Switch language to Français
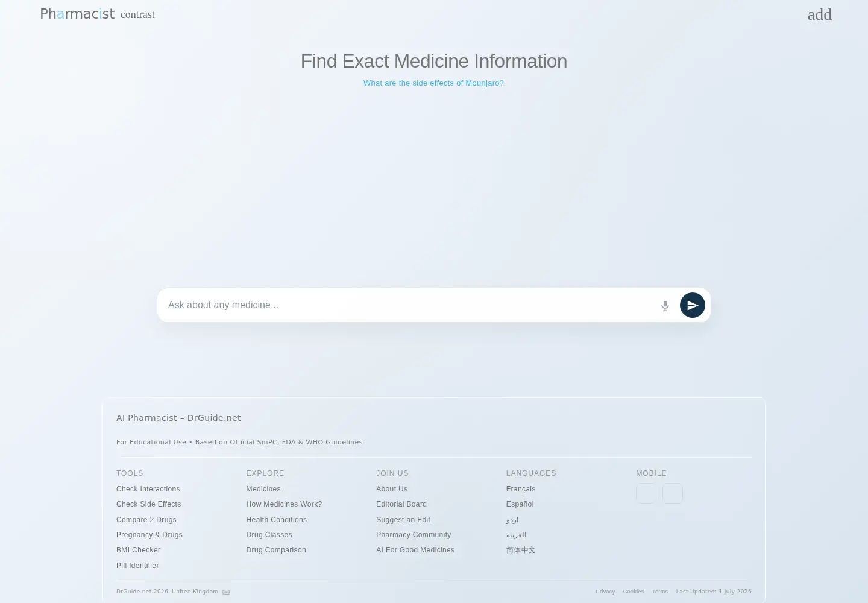868x603 pixels. [x=521, y=489]
